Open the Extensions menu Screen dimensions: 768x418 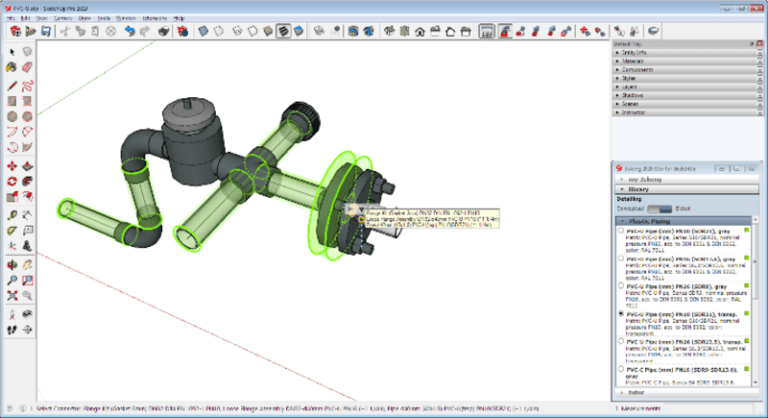click(155, 18)
